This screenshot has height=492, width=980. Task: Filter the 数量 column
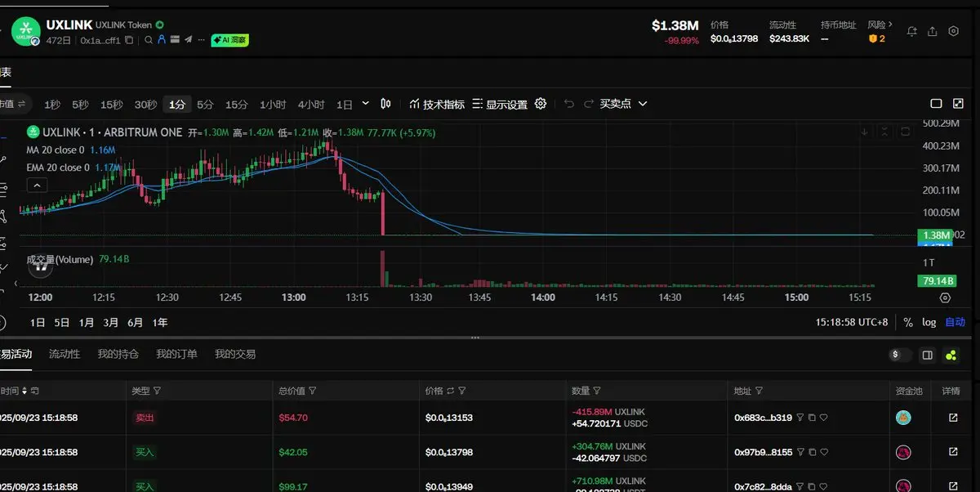[597, 391]
